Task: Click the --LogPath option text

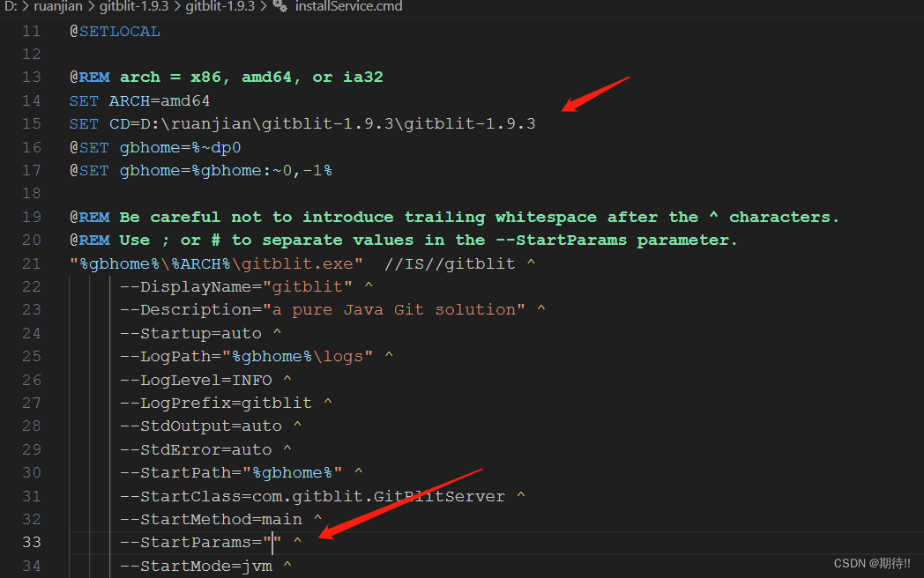Action: [246, 357]
